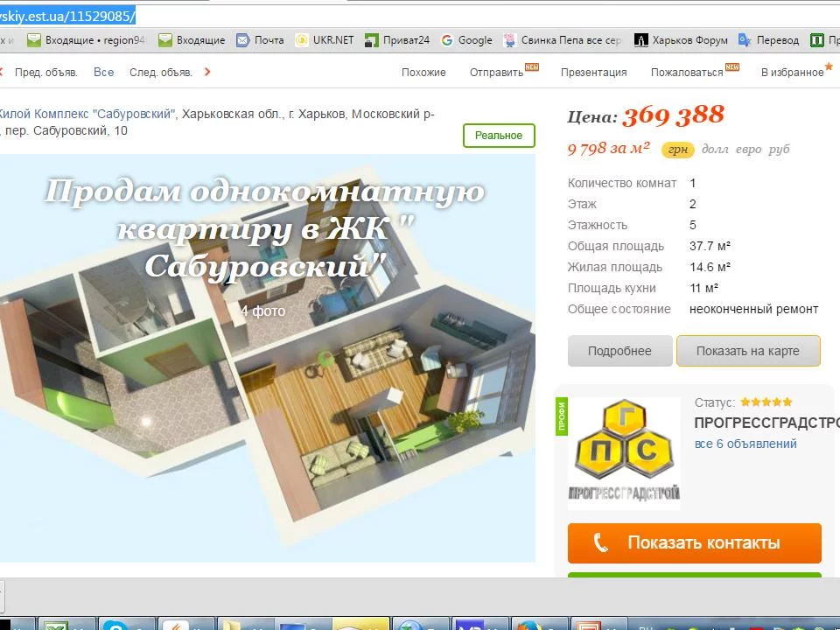This screenshot has height=630, width=840.
Task: Open the ПРОГРЕССГРАДСТРОЙ agency name
Action: (x=767, y=423)
